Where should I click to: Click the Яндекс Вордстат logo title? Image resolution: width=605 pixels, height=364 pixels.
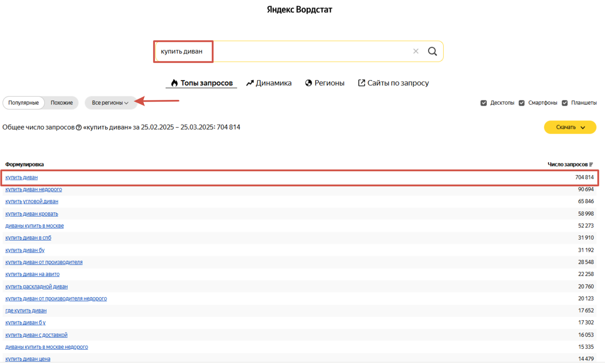[x=299, y=10]
